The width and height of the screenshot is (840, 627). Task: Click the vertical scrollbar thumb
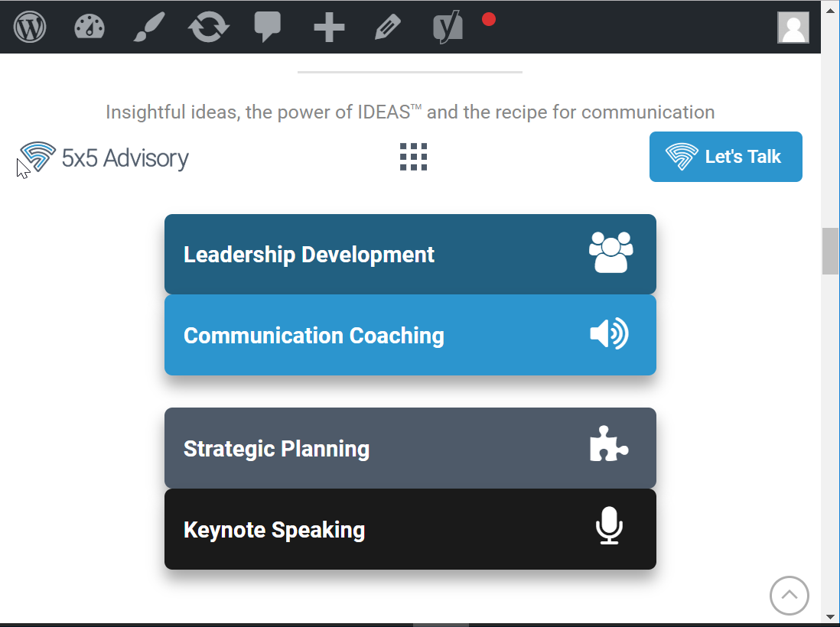coord(830,251)
